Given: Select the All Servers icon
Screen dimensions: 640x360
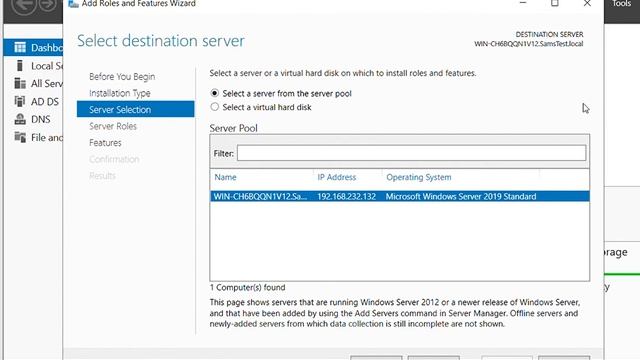Looking at the screenshot, I should tap(20, 83).
